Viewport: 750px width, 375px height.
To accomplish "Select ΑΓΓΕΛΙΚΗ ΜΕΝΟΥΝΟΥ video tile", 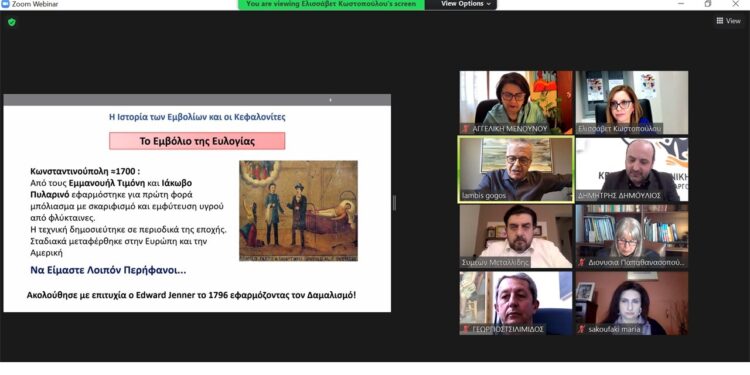I will click(516, 102).
